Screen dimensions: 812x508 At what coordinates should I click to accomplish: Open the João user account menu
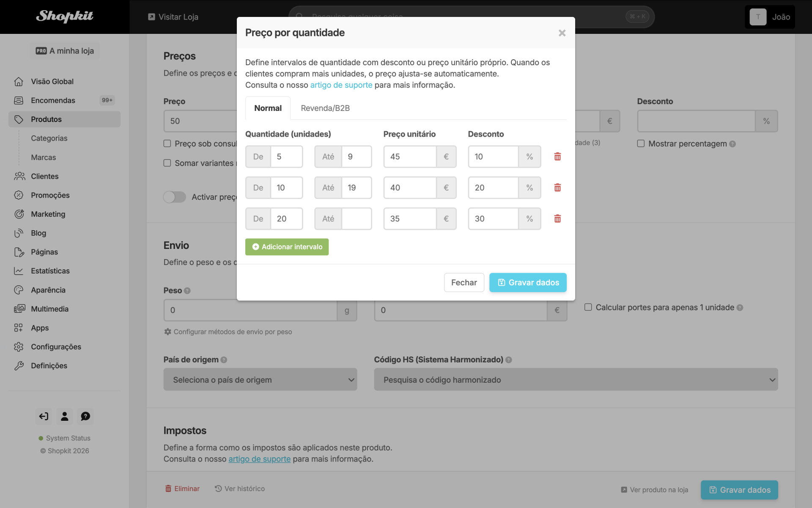[x=770, y=17]
